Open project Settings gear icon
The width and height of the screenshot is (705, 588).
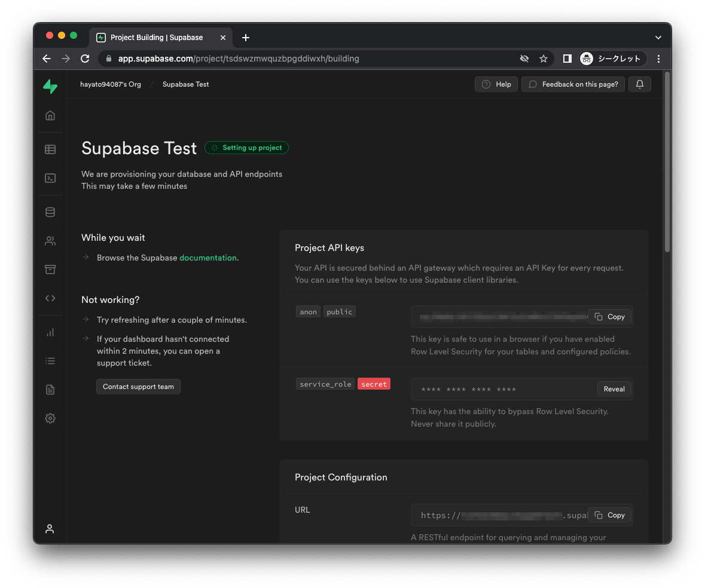[50, 418]
